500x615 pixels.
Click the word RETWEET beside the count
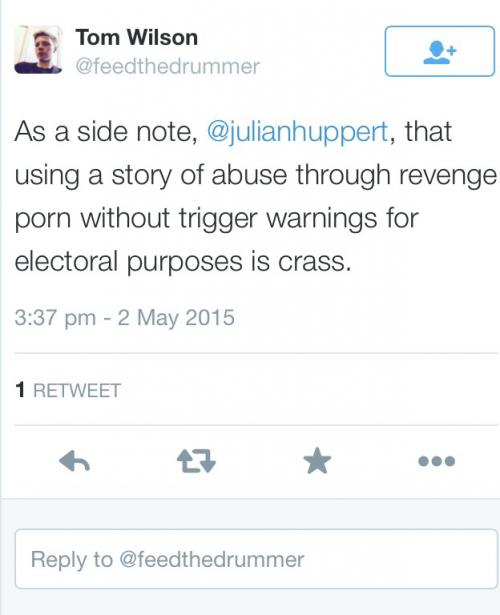[x=77, y=390]
